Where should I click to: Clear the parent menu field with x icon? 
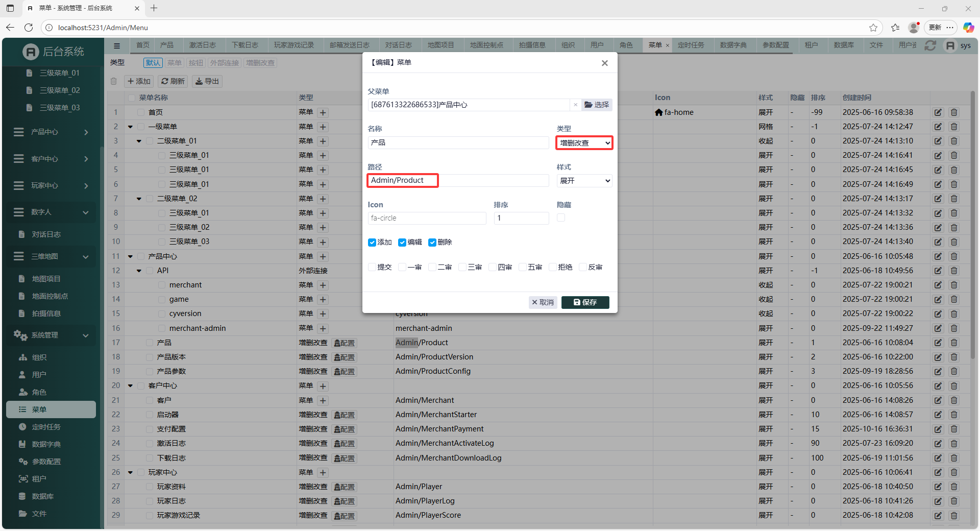coord(575,105)
